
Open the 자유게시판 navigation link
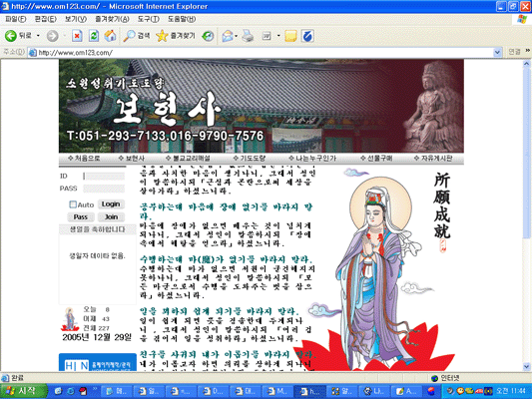(433, 158)
